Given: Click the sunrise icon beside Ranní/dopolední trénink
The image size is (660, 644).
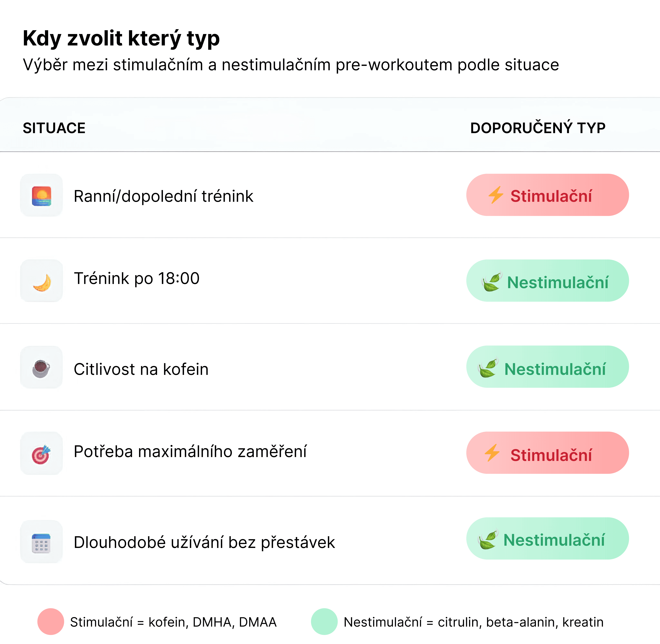Looking at the screenshot, I should point(41,196).
